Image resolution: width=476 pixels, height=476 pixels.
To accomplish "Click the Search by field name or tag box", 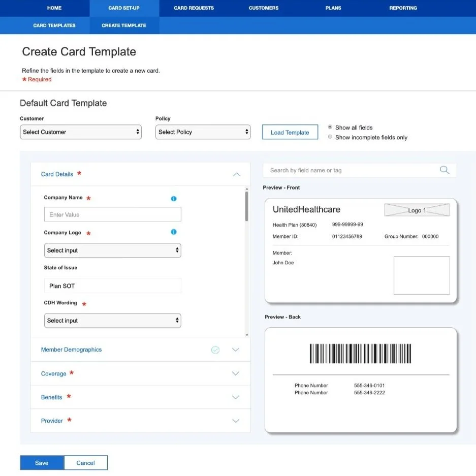I will pos(360,170).
